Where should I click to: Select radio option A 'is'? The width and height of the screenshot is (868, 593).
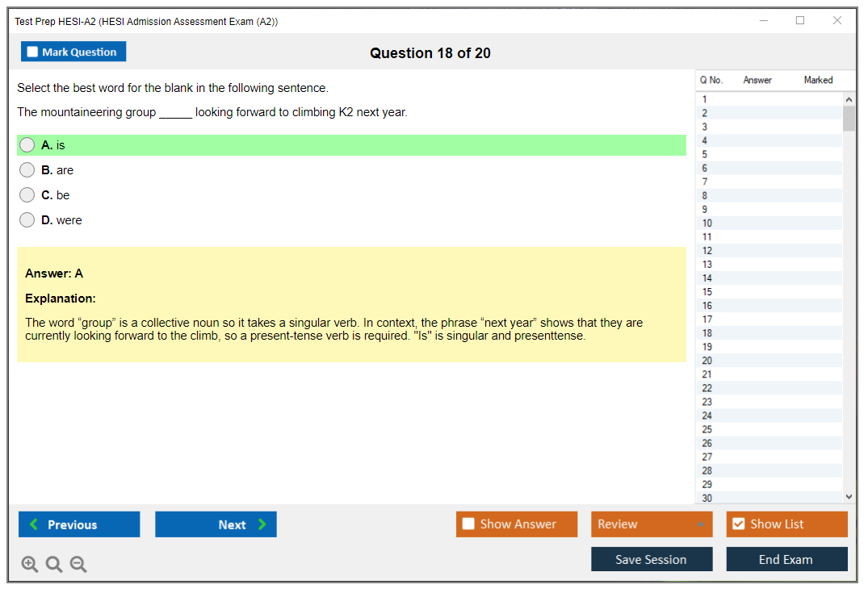[x=27, y=145]
